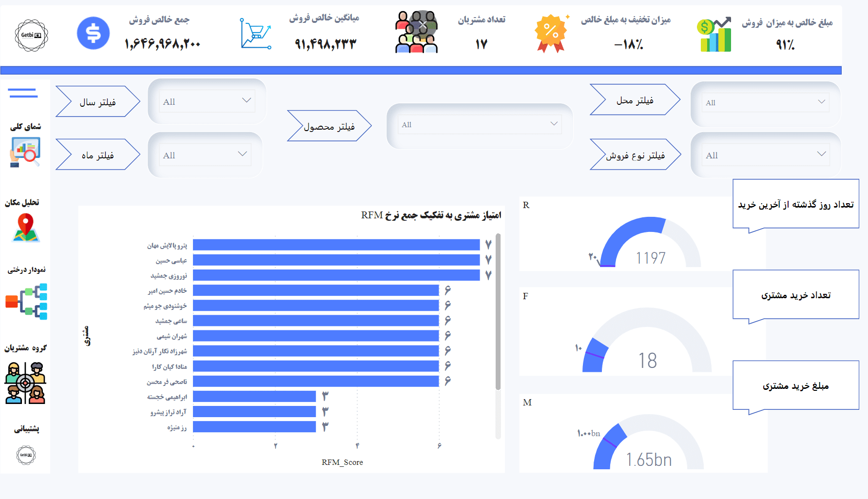Click the جمع خالص فروش total value

click(x=162, y=44)
